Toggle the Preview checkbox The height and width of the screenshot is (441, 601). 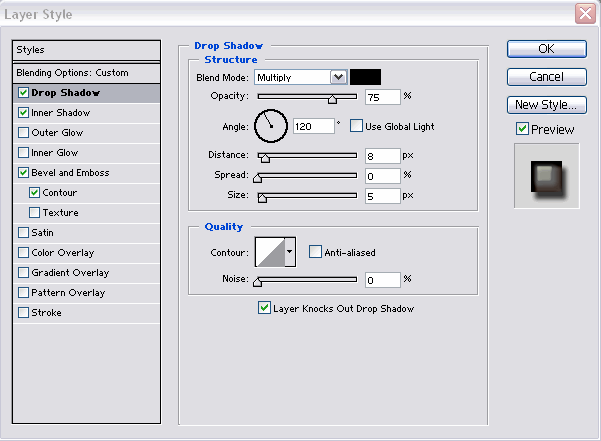pyautogui.click(x=522, y=129)
